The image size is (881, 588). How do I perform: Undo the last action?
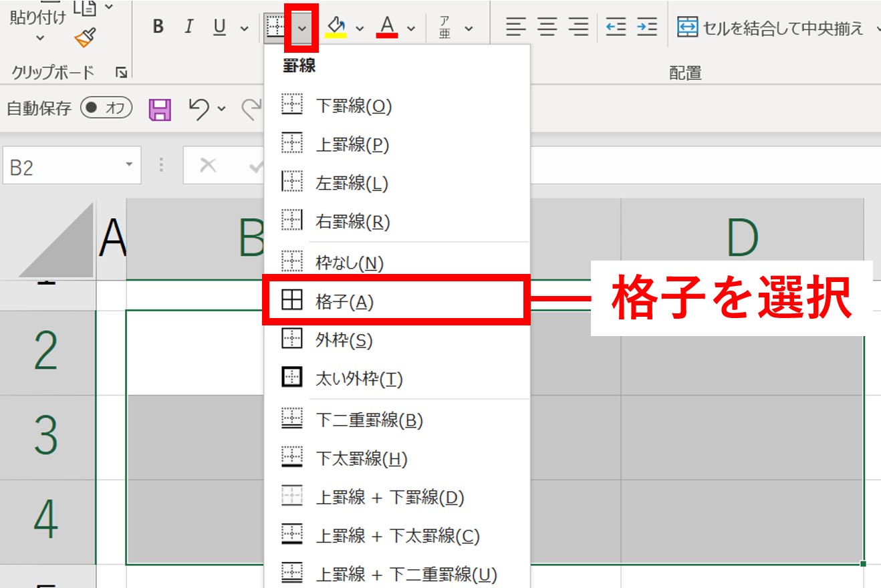[x=199, y=108]
